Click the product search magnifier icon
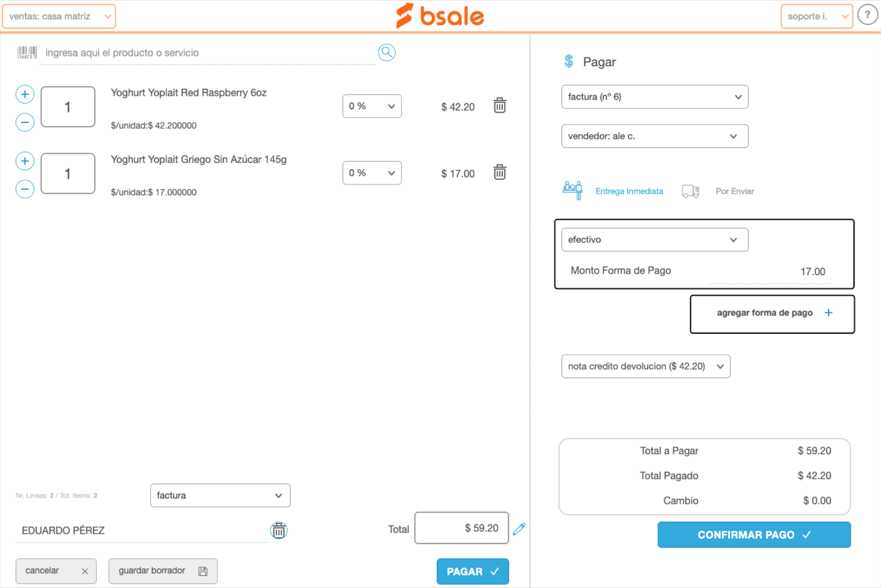The image size is (881, 588). click(x=387, y=52)
